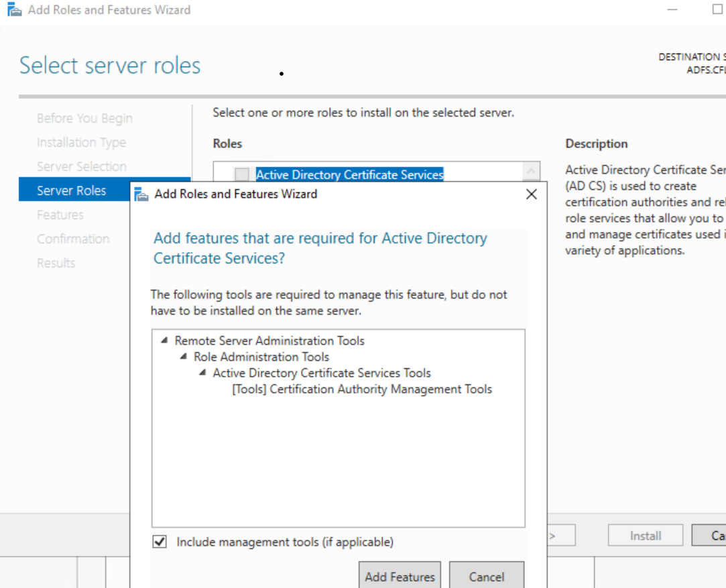Collapse Role Administration Tools node

184,357
